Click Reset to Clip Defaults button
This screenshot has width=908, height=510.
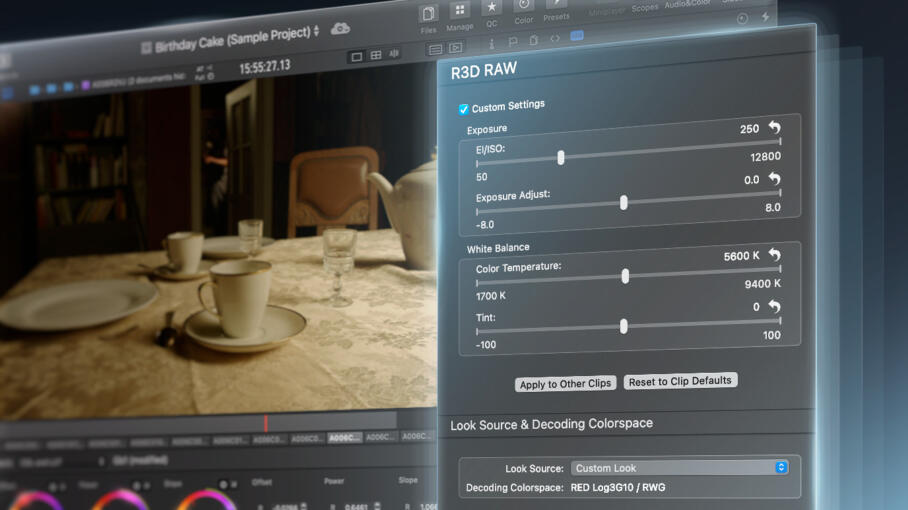click(x=680, y=381)
